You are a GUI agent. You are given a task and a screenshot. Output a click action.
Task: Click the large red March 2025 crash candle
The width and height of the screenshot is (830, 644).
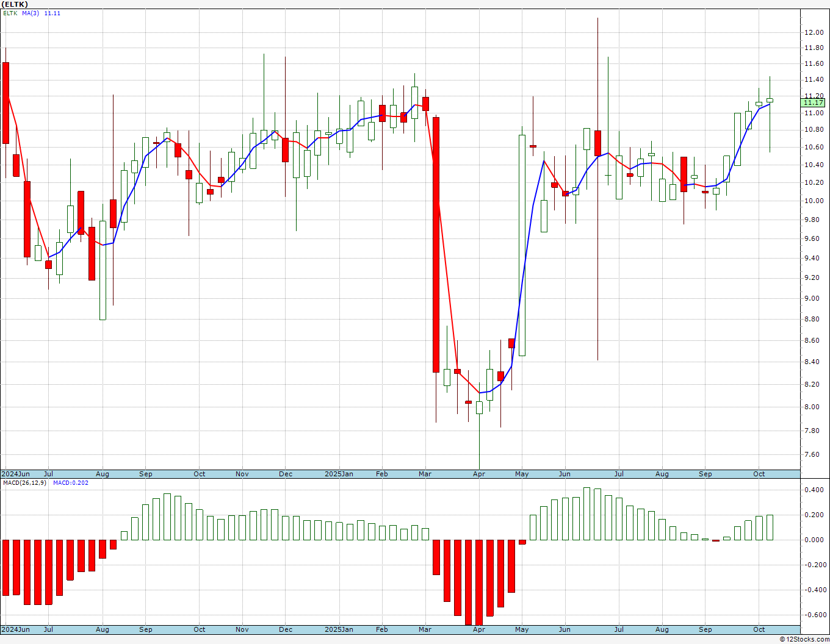pyautogui.click(x=436, y=245)
